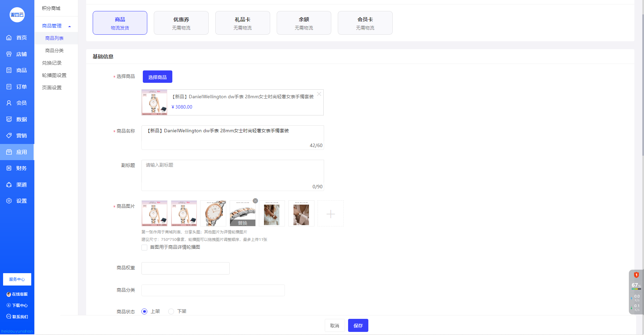Select the sixth product image thumbnail

point(301,213)
